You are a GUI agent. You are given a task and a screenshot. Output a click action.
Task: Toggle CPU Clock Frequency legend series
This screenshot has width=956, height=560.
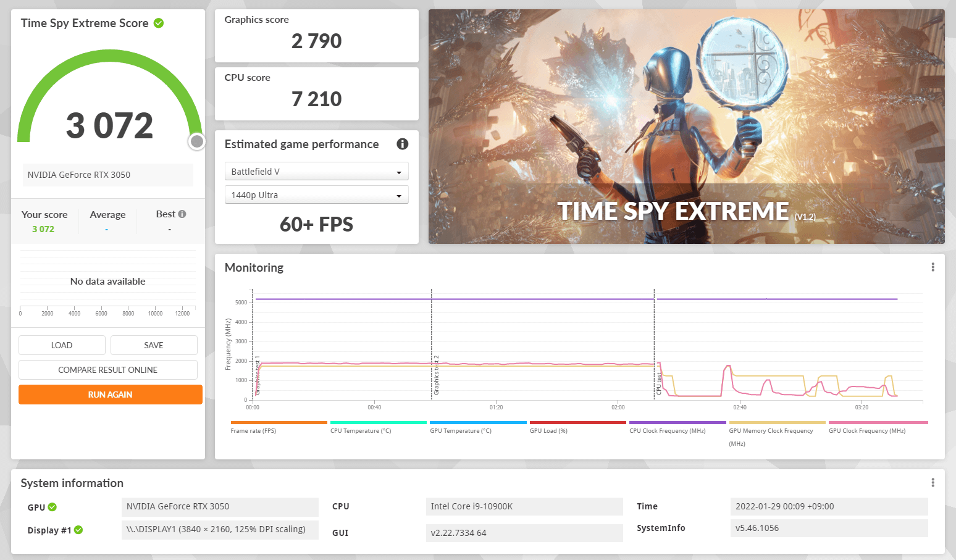pos(677,427)
